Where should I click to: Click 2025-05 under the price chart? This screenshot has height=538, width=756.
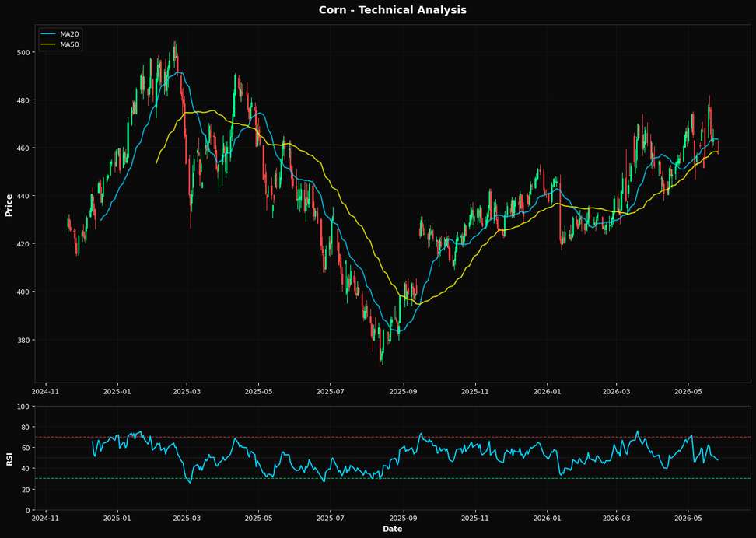click(x=258, y=391)
